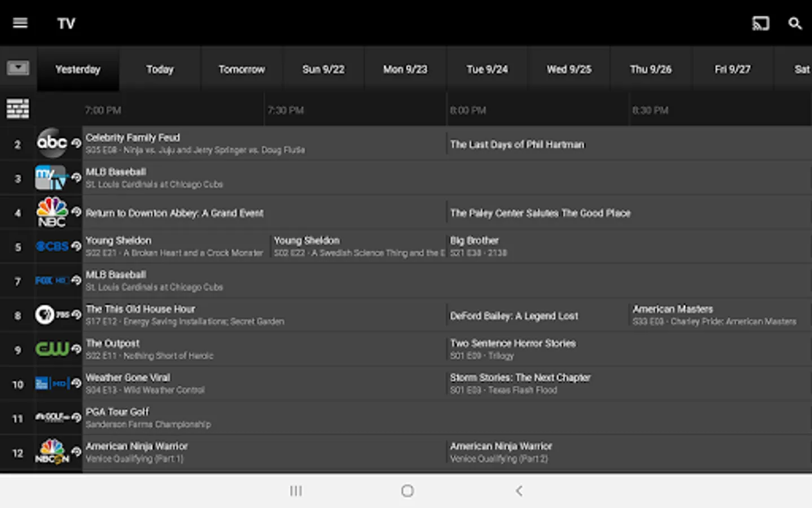Select the Weather Channel HD logo
The image size is (812, 508).
click(52, 383)
